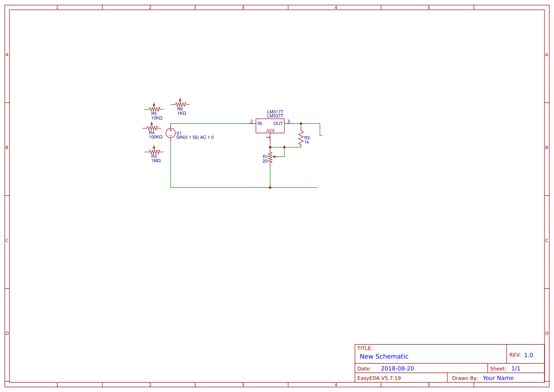Click the junction dot at the OUT wire
554x392 pixels.
301,124
